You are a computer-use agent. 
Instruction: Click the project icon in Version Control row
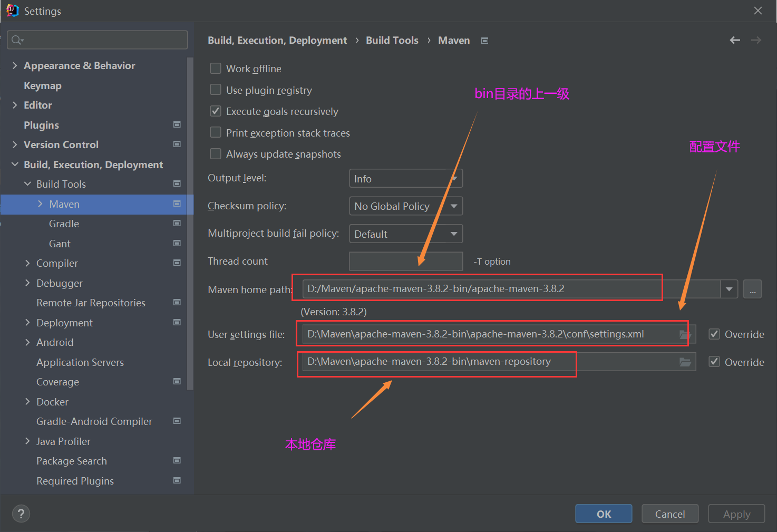click(x=177, y=144)
